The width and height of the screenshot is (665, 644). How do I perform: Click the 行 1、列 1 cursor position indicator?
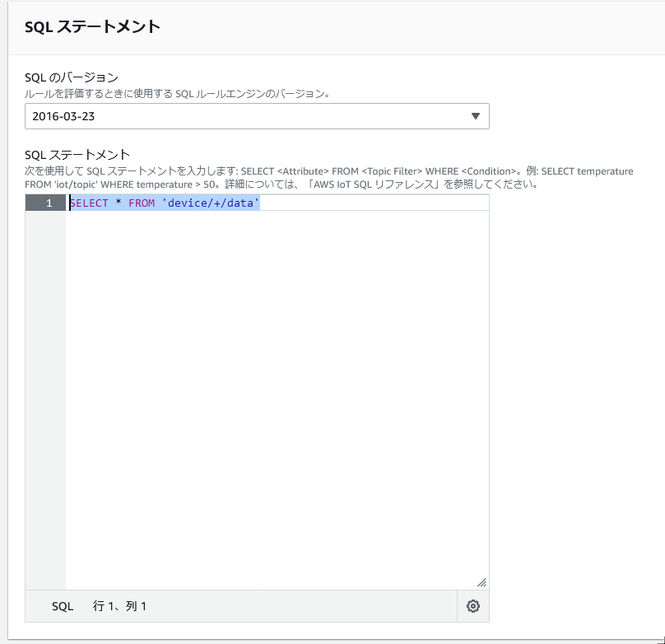point(119,606)
